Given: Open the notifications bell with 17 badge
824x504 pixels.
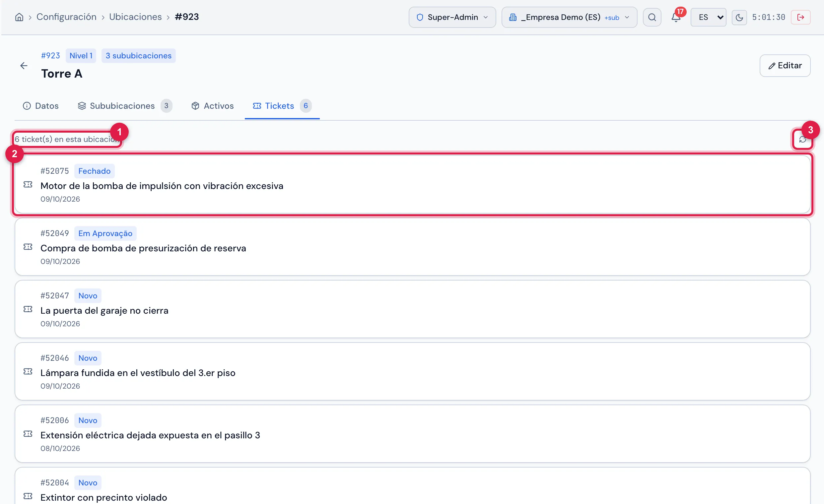Looking at the screenshot, I should pyautogui.click(x=676, y=17).
